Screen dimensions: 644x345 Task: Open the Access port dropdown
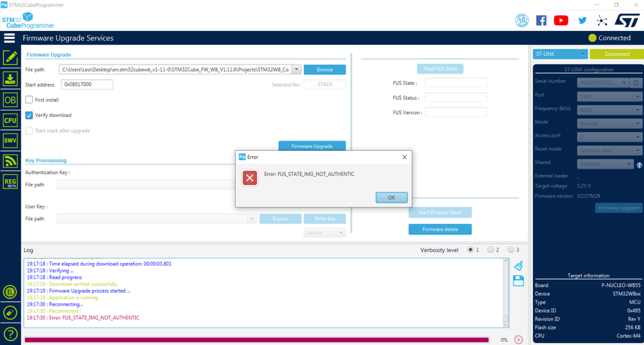click(x=609, y=137)
